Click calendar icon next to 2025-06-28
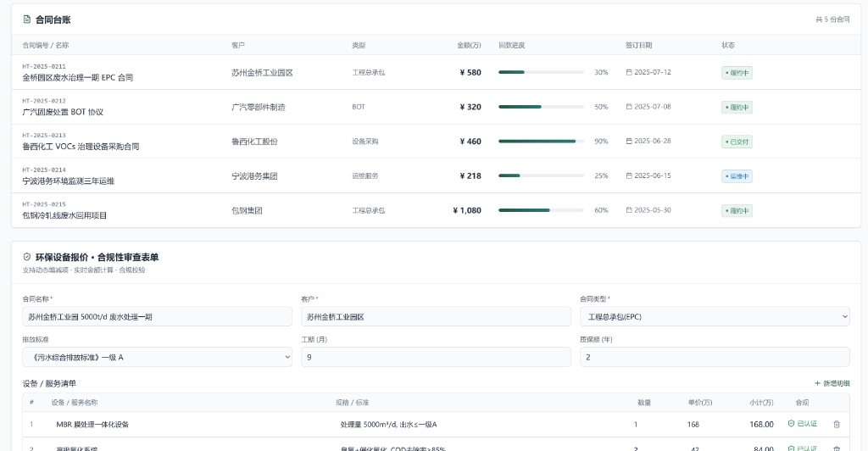 629,141
